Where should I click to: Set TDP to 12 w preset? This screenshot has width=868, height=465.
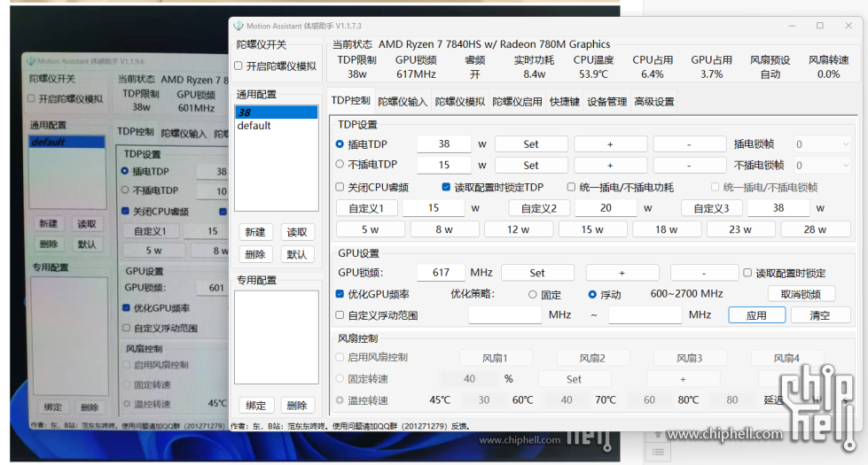point(518,229)
